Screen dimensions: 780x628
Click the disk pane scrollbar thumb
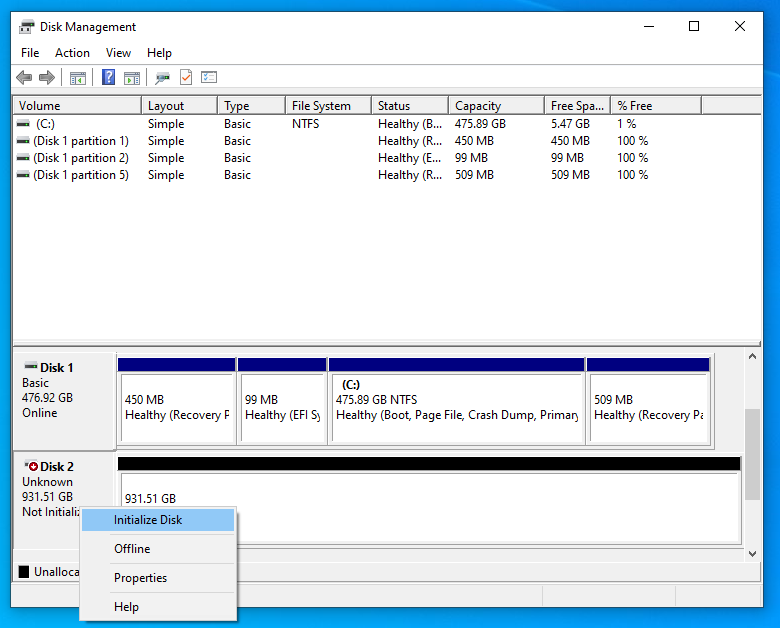coord(752,454)
